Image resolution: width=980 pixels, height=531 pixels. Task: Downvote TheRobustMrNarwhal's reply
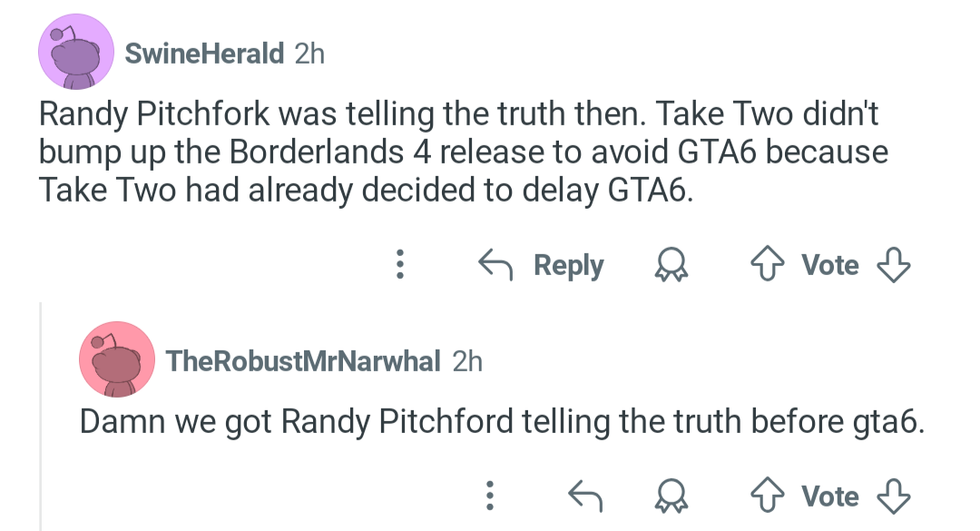[x=894, y=497]
